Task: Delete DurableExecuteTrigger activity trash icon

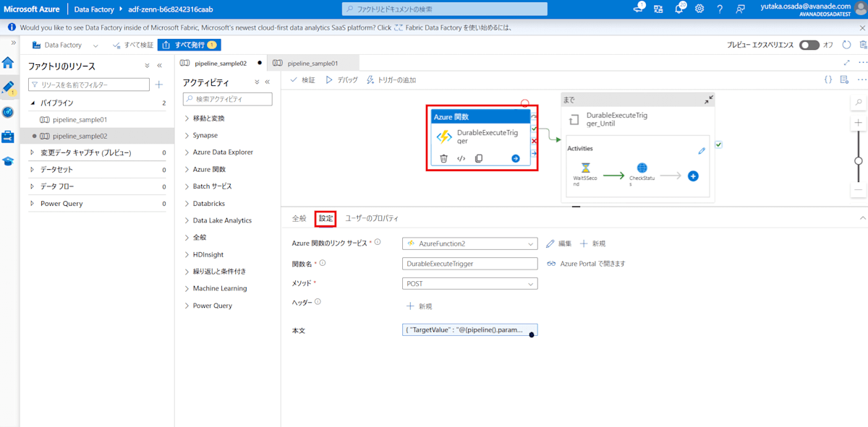Action: (x=443, y=158)
